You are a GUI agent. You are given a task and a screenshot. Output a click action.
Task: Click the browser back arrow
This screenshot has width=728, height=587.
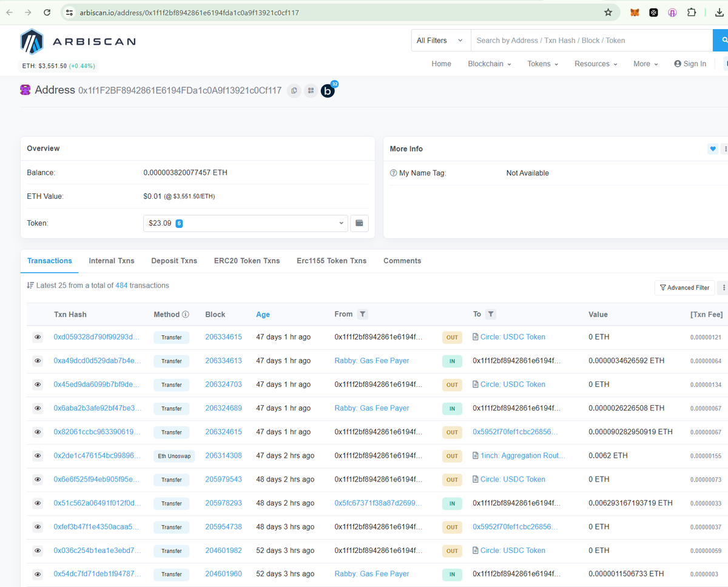coord(10,12)
